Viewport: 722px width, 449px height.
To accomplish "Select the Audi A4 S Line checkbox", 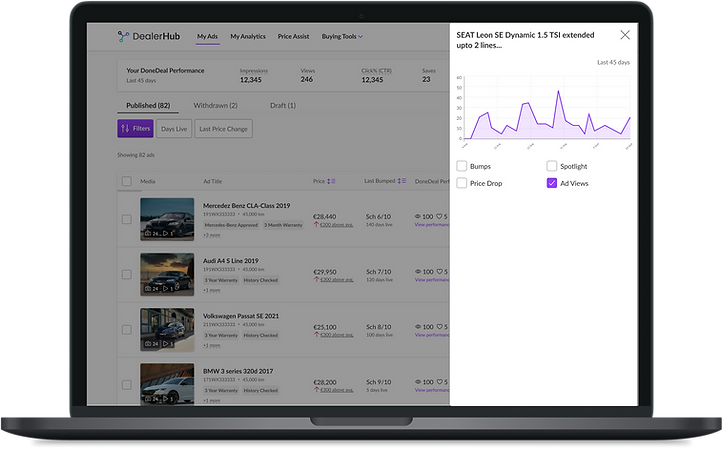I will (127, 274).
